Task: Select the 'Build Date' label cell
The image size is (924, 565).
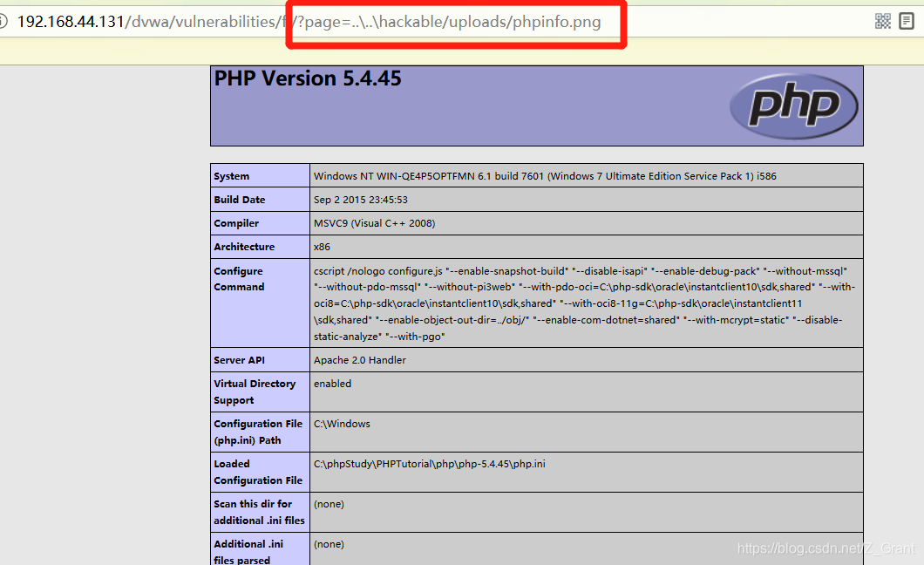Action: (261, 199)
